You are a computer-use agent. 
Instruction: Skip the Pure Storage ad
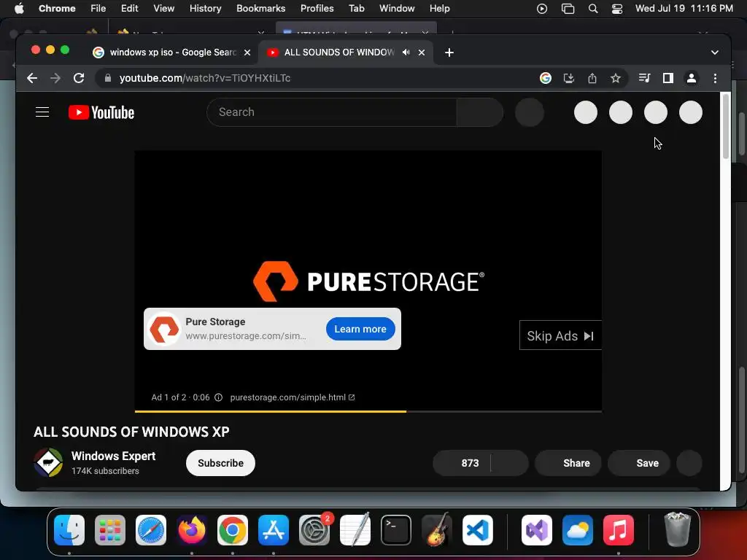click(x=560, y=335)
